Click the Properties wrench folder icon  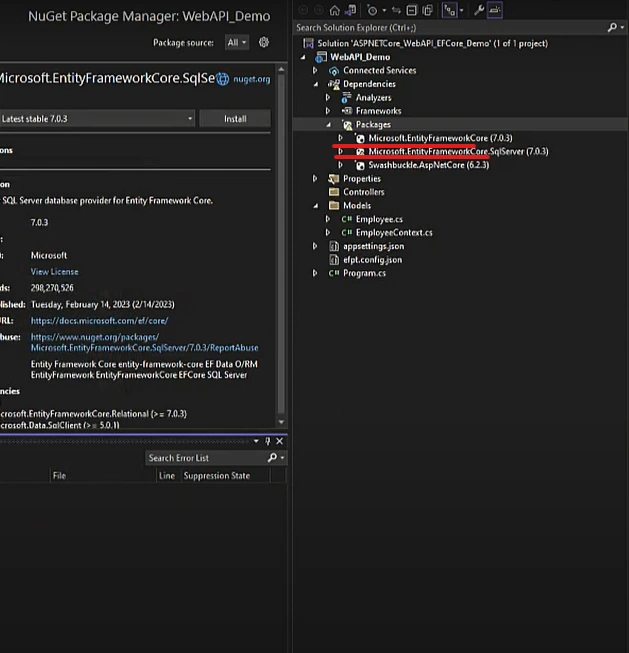(x=334, y=179)
